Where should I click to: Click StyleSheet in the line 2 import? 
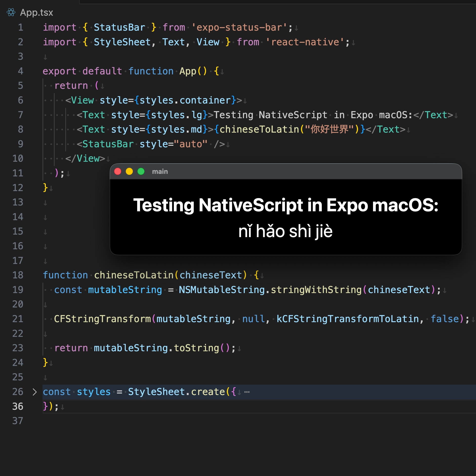pos(122,42)
